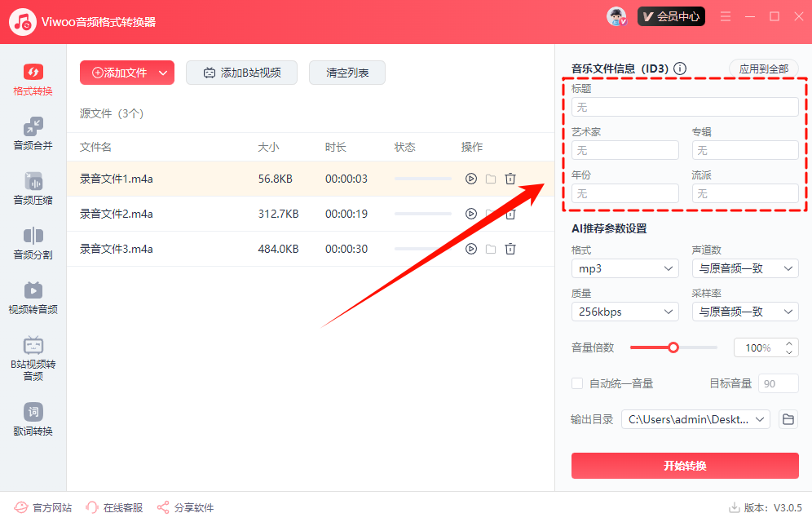Delete 录音文件3.m4a from list
Viewport: 812px width, 522px height.
pos(510,249)
